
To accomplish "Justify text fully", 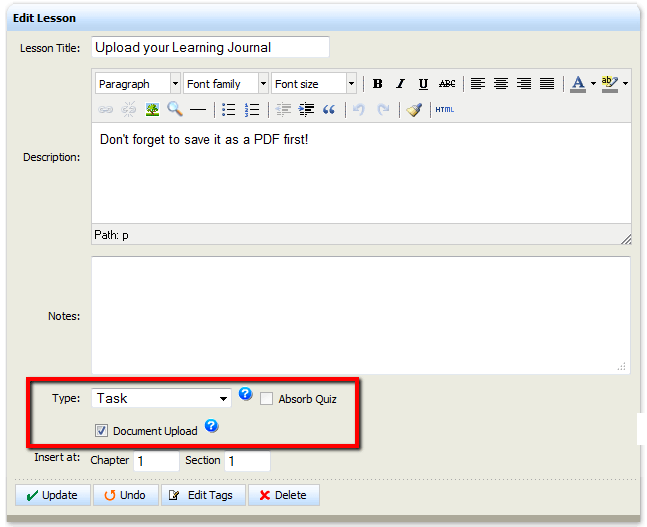I will 547,84.
